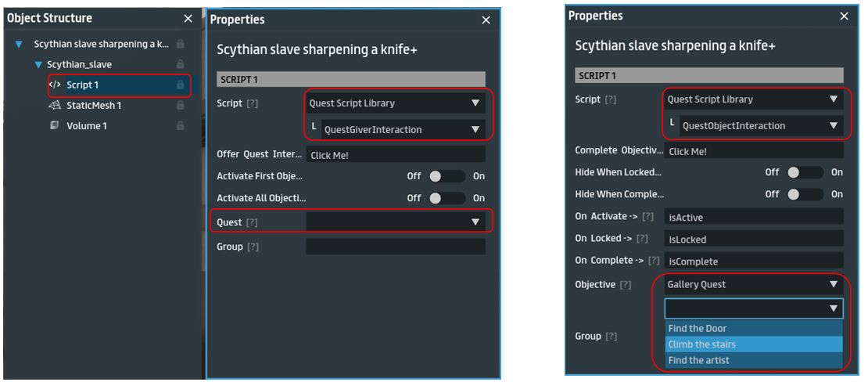Click lock icon on Volume 1 row

(181, 125)
